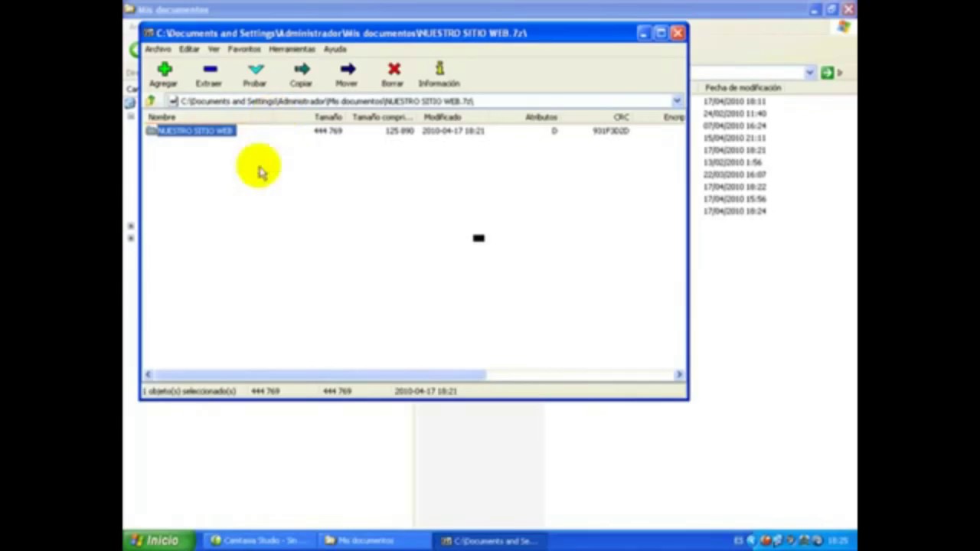
Task: Open the Ver menu
Action: click(214, 49)
